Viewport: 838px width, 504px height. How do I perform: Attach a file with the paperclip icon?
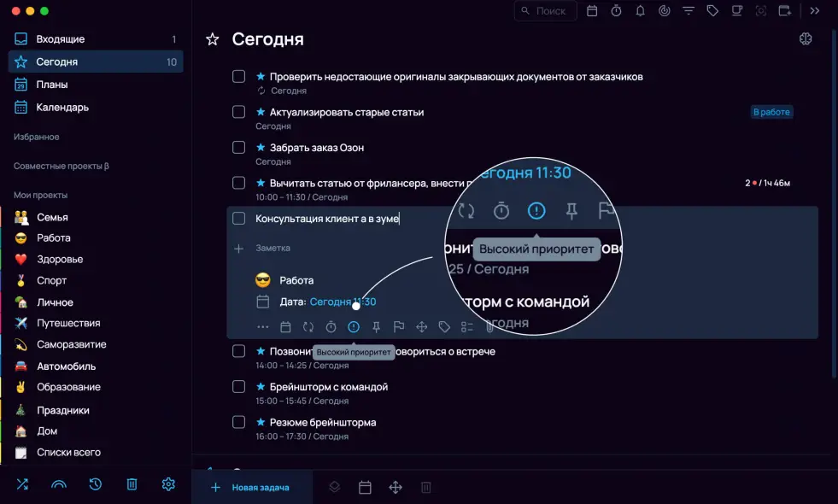click(x=489, y=325)
